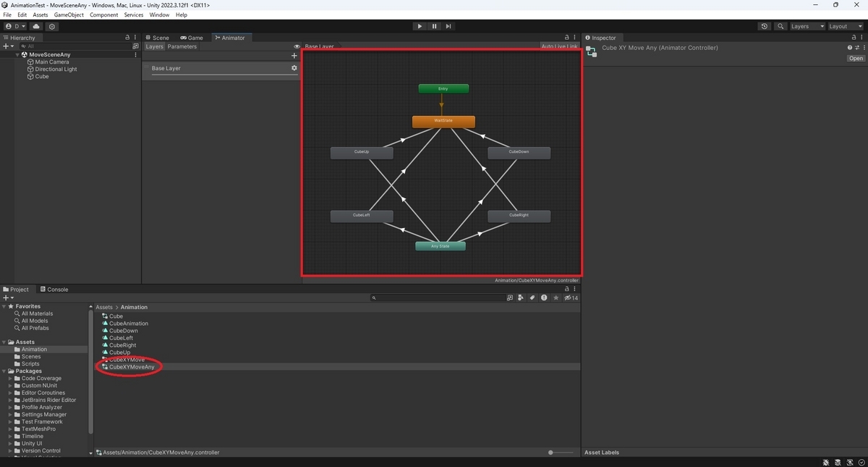Viewport: 868px width, 467px height.
Task: Select Any State node
Action: [441, 246]
